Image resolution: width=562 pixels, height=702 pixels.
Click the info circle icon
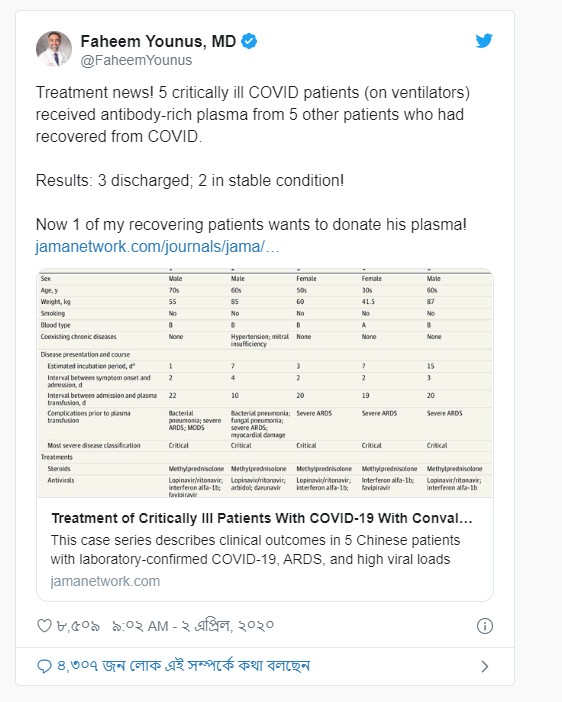point(485,625)
